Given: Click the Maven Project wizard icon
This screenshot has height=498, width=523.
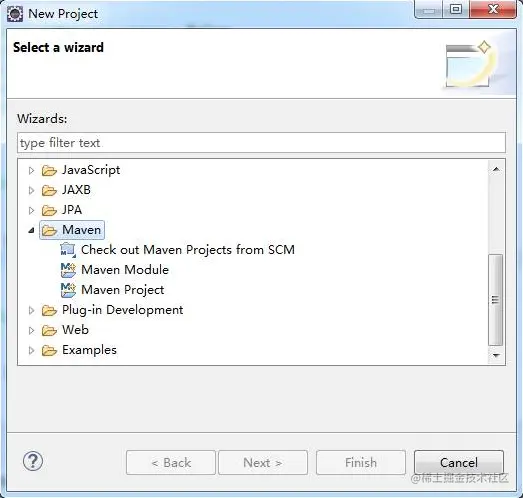Looking at the screenshot, I should point(68,290).
